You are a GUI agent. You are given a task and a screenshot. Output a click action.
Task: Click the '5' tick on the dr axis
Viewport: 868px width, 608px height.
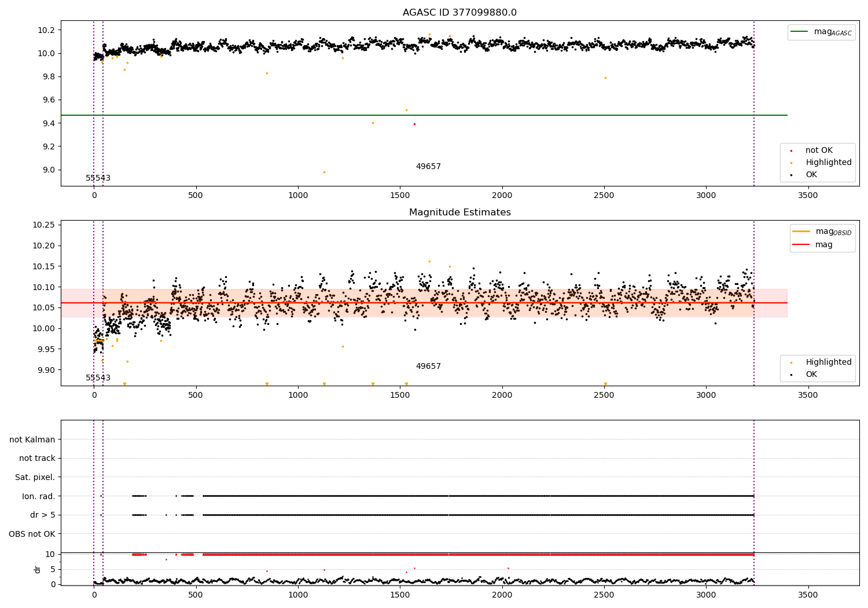[x=53, y=569]
